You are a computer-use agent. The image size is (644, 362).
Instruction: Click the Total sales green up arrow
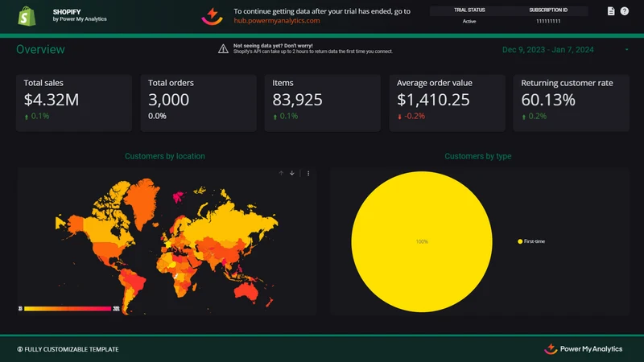coord(27,117)
